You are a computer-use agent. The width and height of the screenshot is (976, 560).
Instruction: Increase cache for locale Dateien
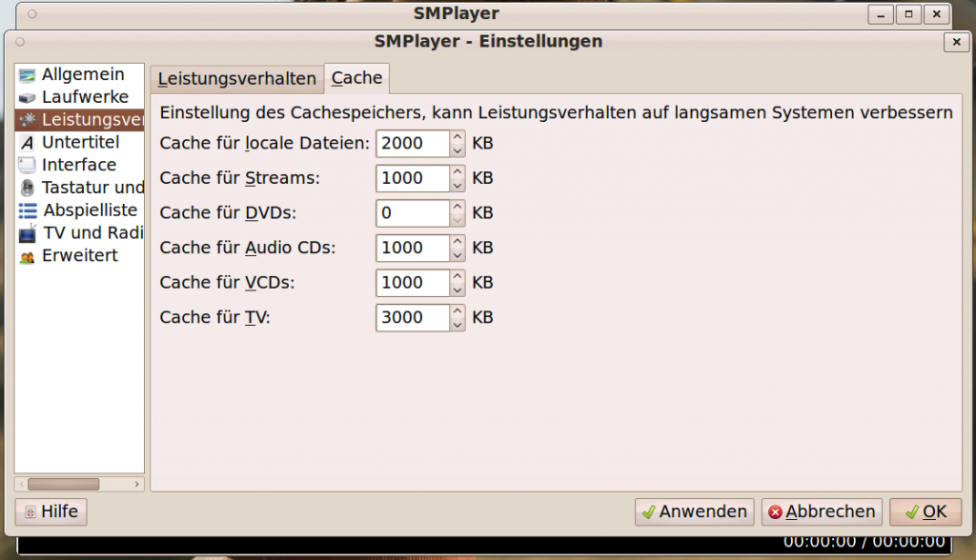coord(457,136)
